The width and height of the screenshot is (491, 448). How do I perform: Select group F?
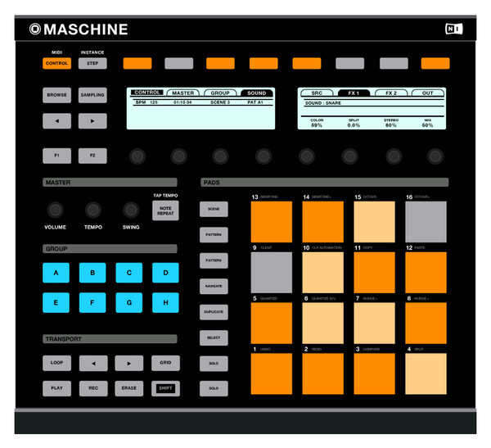click(92, 302)
